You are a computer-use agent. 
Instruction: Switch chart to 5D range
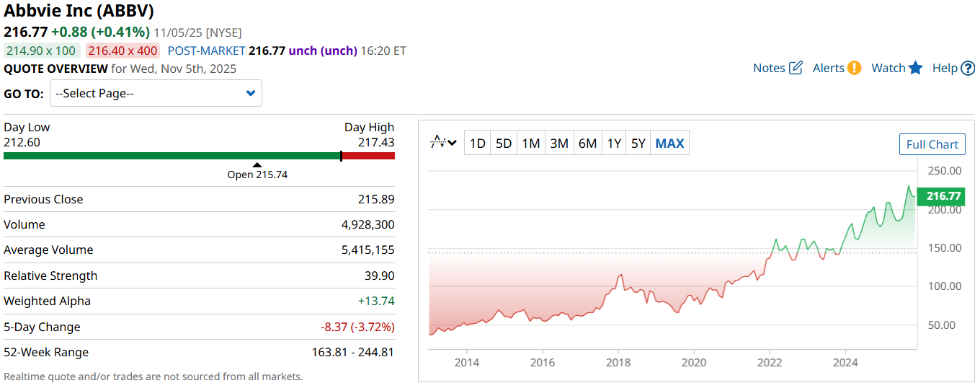click(x=504, y=143)
